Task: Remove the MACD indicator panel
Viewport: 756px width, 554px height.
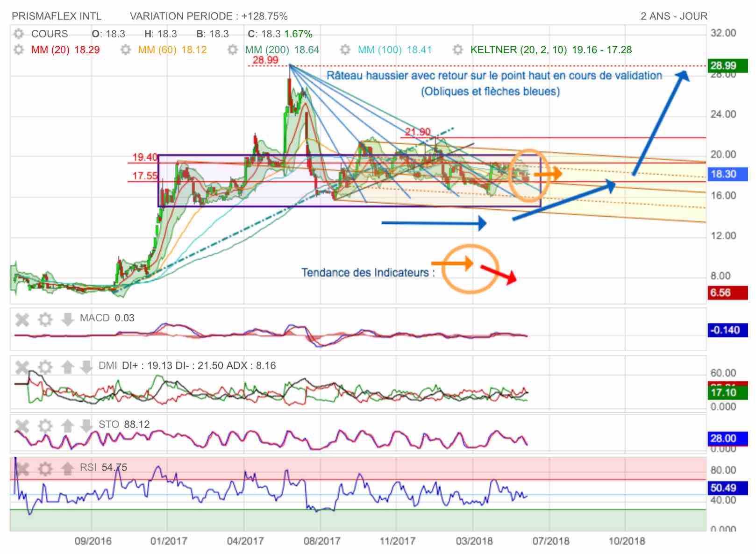Action: [x=22, y=320]
